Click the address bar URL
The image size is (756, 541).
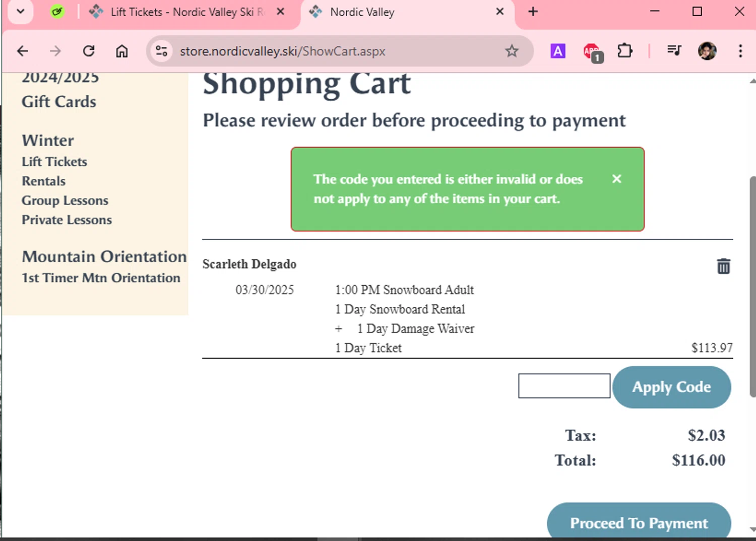click(x=283, y=51)
